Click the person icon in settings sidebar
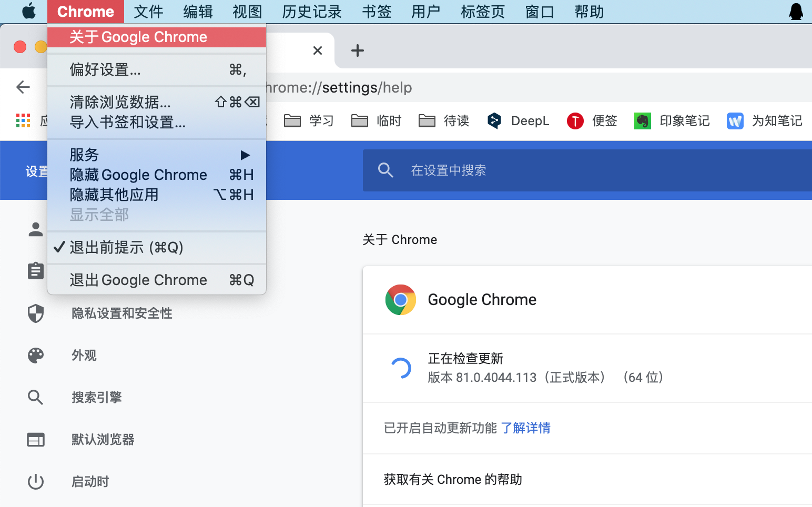The image size is (812, 507). 36,229
